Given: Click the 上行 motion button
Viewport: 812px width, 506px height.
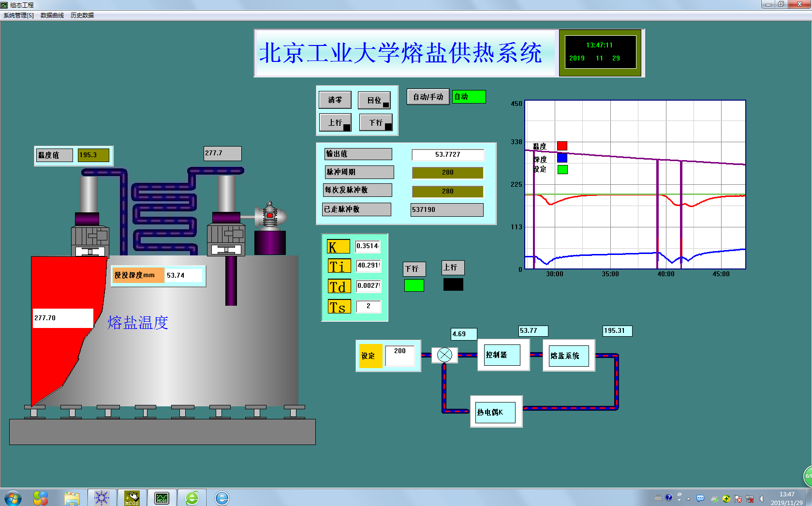Looking at the screenshot, I should (x=335, y=123).
